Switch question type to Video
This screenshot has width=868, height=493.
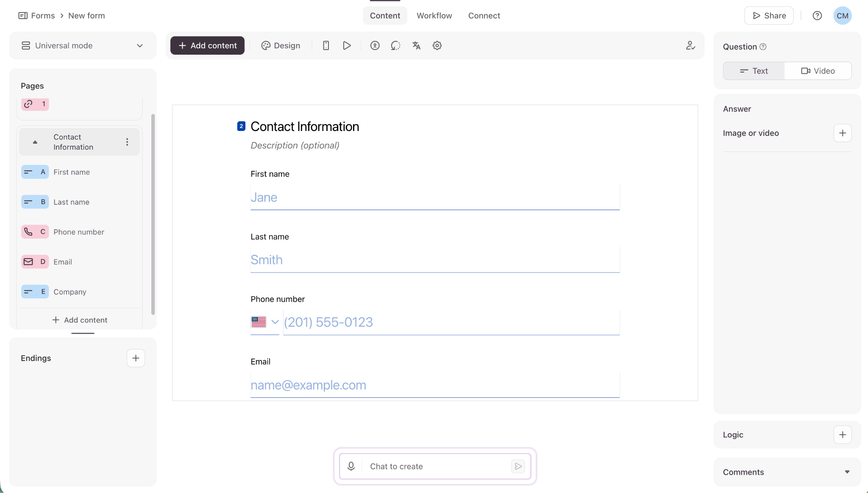818,71
